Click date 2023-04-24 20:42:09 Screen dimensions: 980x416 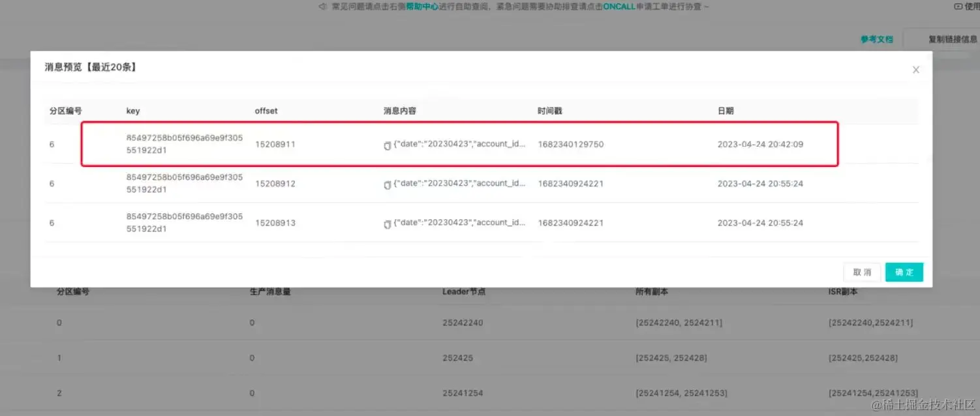coord(760,144)
